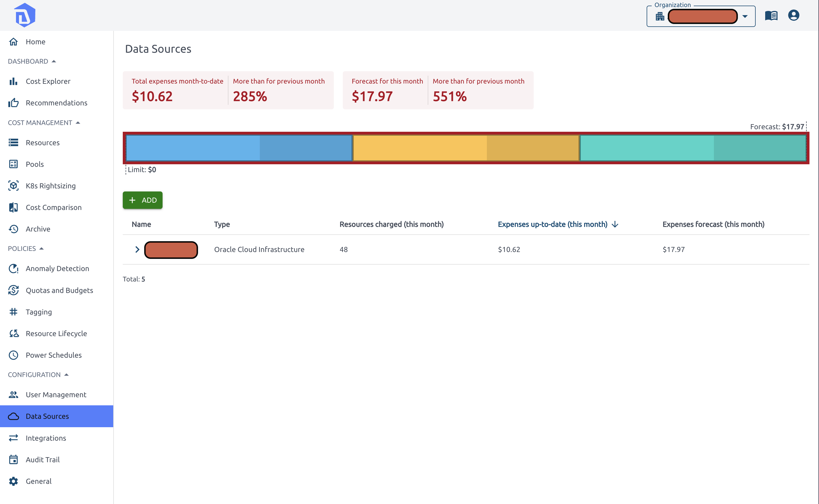Click the Pools calculator icon
Image resolution: width=819 pixels, height=504 pixels.
13,164
